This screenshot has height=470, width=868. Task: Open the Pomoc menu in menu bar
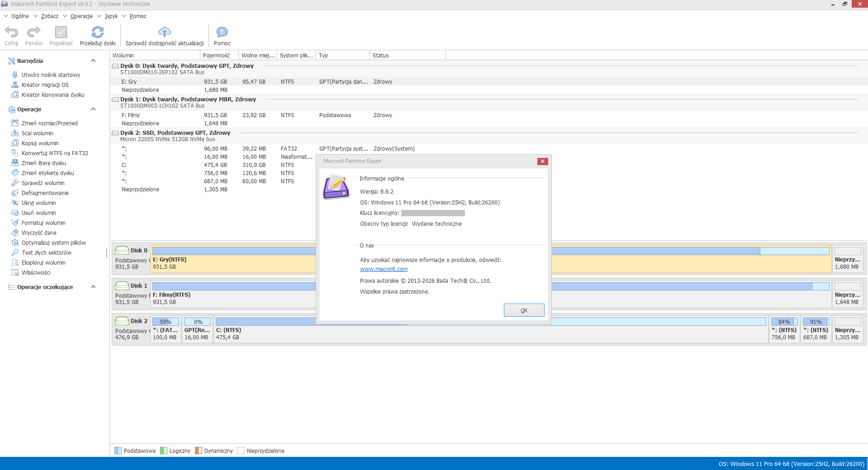[138, 16]
